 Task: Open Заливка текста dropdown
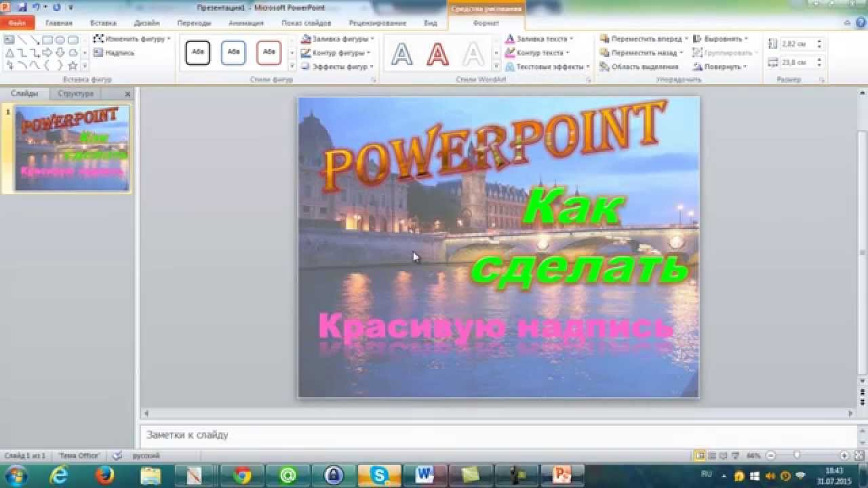[x=540, y=39]
